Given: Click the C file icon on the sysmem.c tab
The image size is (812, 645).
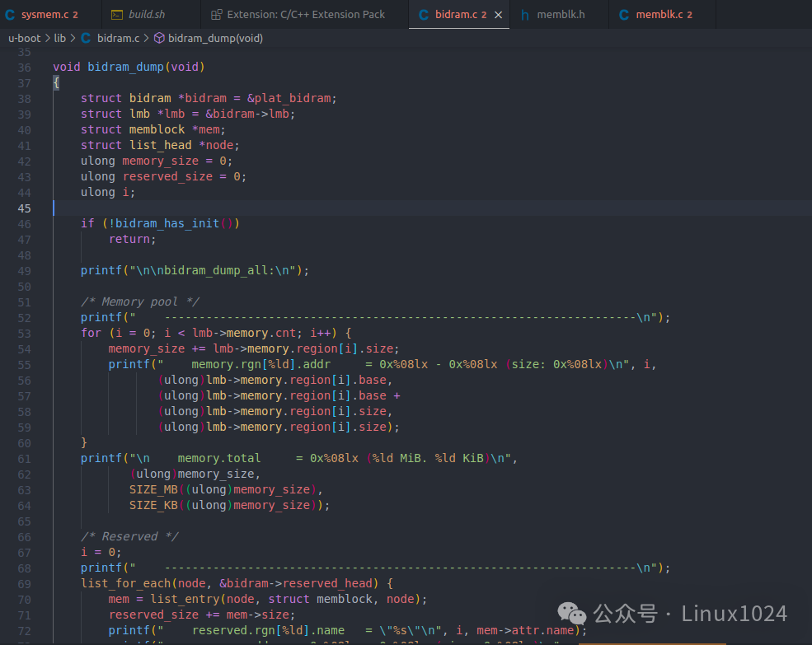Looking at the screenshot, I should click(x=11, y=15).
